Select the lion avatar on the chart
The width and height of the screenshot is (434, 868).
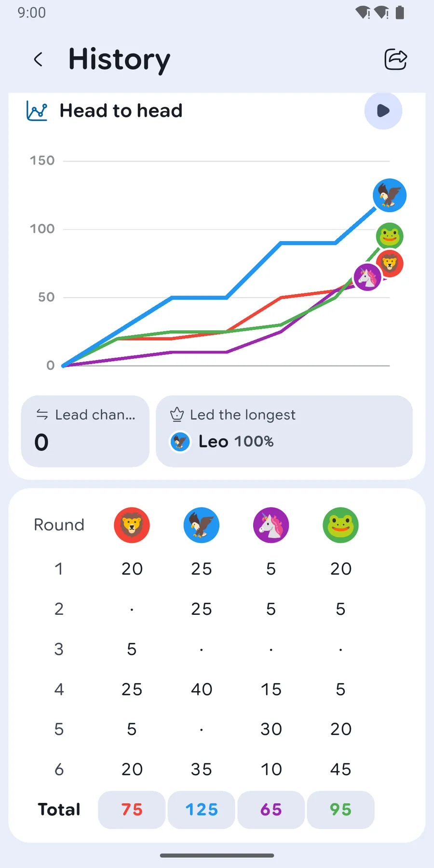click(390, 264)
